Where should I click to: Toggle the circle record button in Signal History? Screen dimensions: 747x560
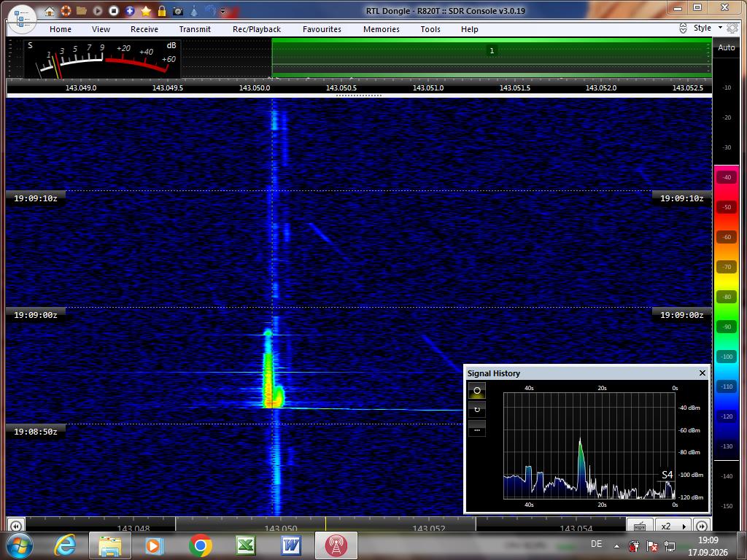pos(477,391)
